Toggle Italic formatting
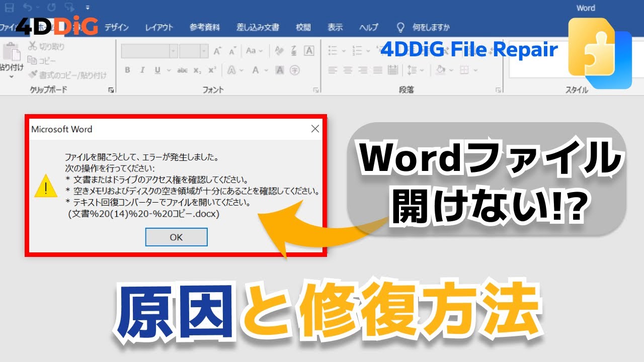Screen dimensions: 644x362 tap(142, 70)
